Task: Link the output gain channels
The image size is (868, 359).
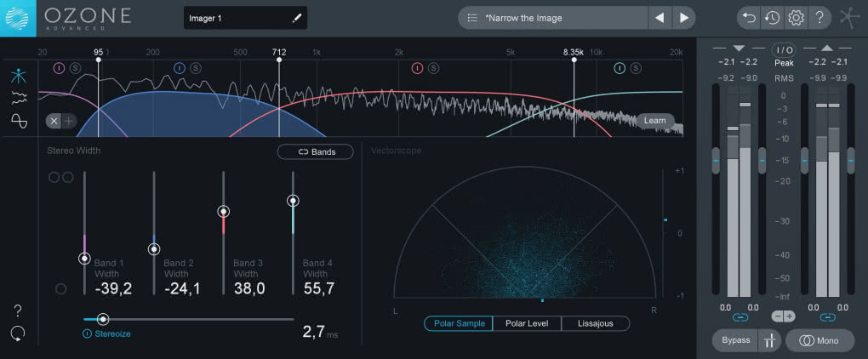Action: click(828, 317)
